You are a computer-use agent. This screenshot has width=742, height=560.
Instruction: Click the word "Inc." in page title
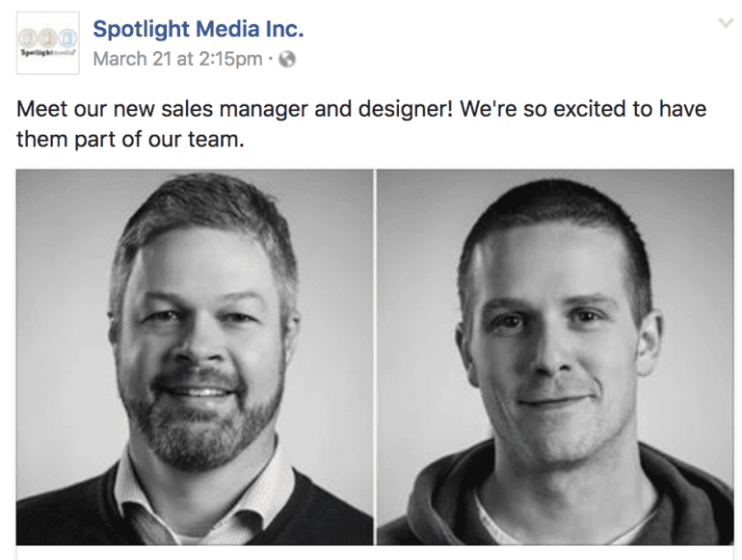tap(284, 29)
